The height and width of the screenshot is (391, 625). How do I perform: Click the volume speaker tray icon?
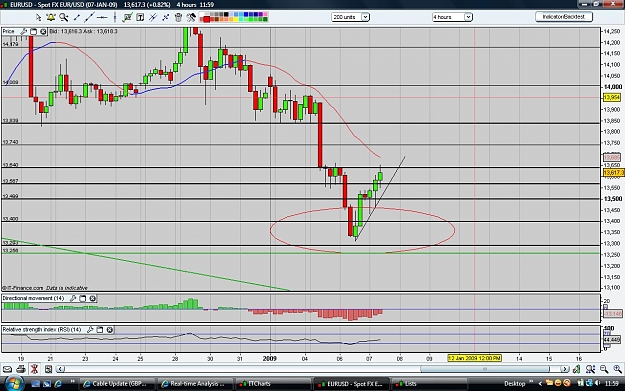597,383
